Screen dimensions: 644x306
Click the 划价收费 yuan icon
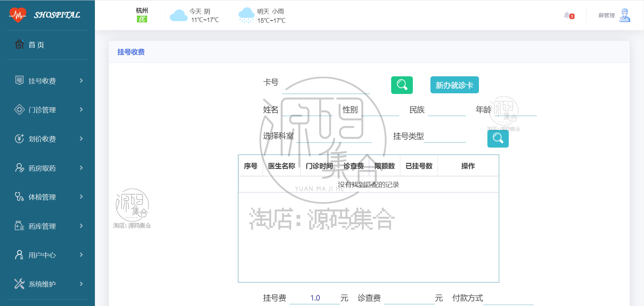(x=19, y=138)
